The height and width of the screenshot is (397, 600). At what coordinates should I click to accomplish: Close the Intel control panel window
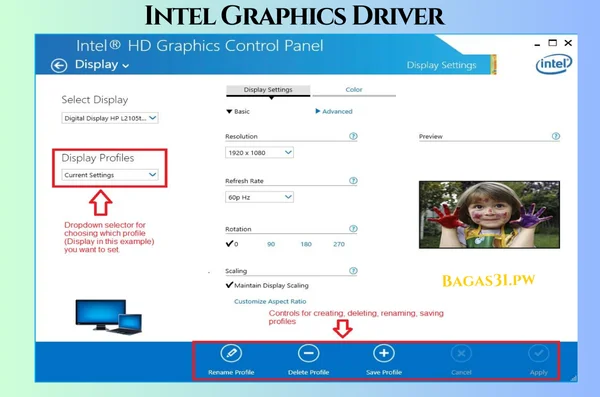pyautogui.click(x=568, y=43)
